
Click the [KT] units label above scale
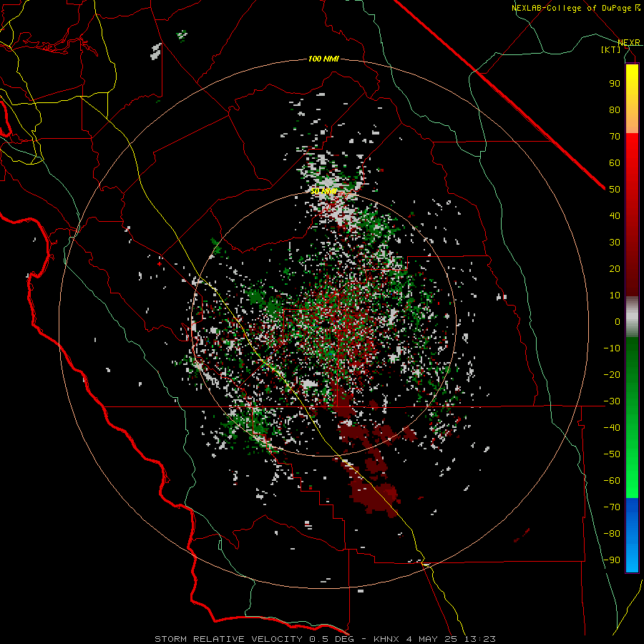click(611, 49)
